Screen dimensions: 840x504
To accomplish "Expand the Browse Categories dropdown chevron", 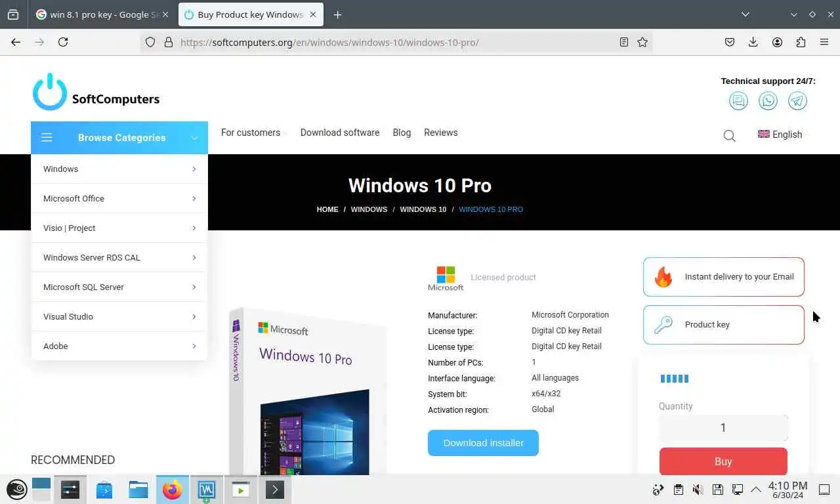I will point(194,138).
